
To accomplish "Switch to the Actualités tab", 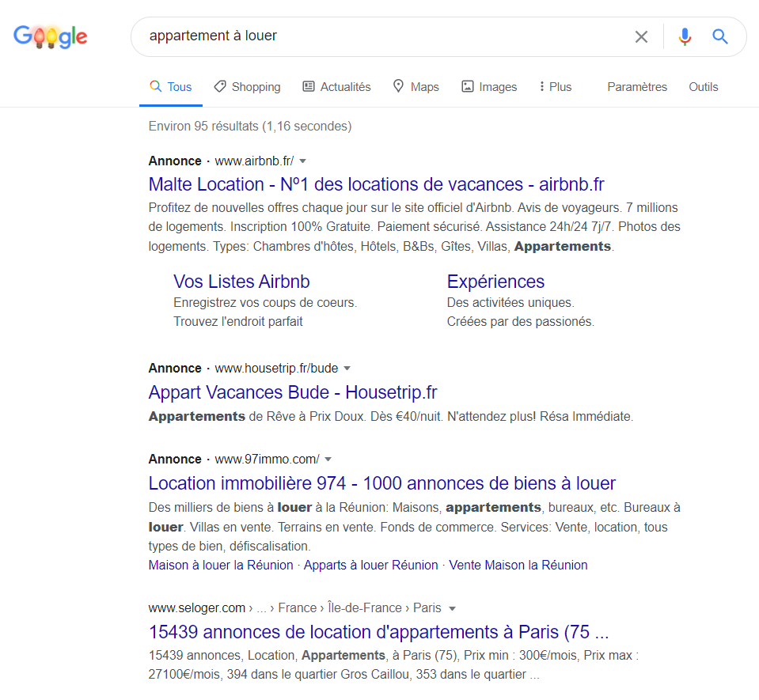I will coord(336,87).
